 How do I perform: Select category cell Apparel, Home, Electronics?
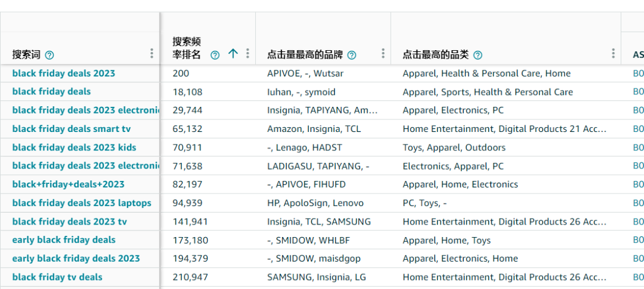(x=460, y=185)
